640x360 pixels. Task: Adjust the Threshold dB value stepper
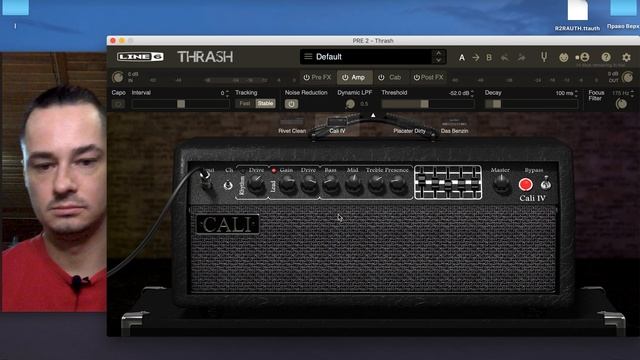[x=472, y=93]
